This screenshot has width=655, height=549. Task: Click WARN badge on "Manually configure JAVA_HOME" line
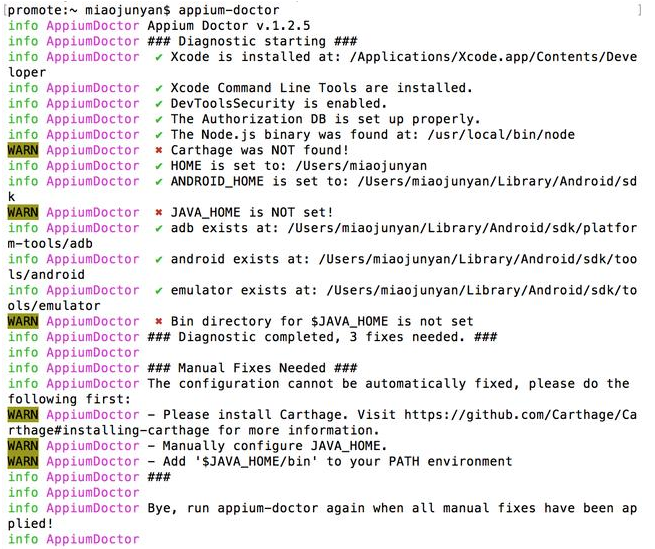point(22,445)
